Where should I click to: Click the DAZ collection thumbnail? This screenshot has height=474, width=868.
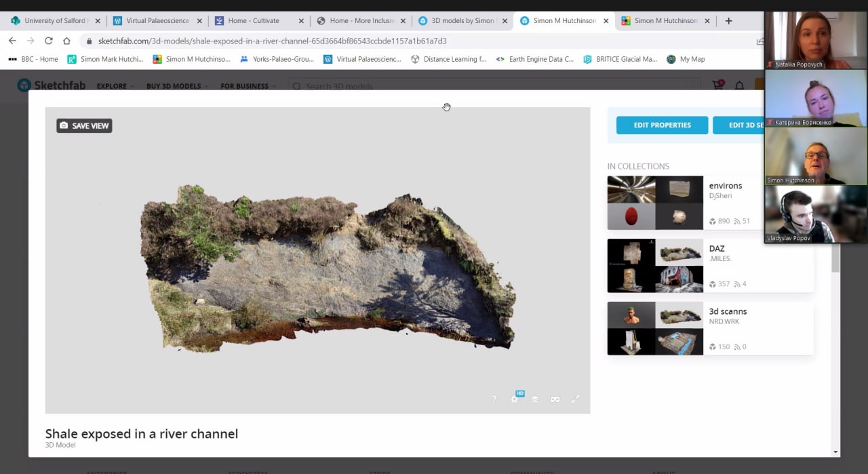(655, 266)
